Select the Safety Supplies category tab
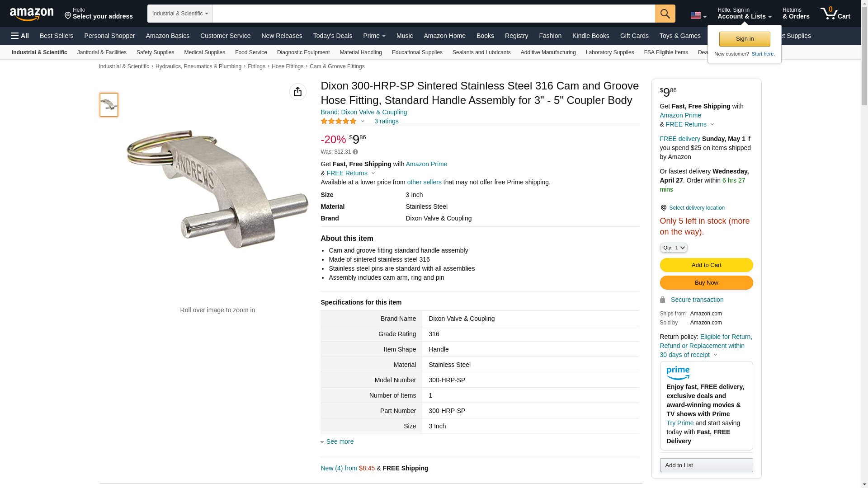 [x=155, y=52]
